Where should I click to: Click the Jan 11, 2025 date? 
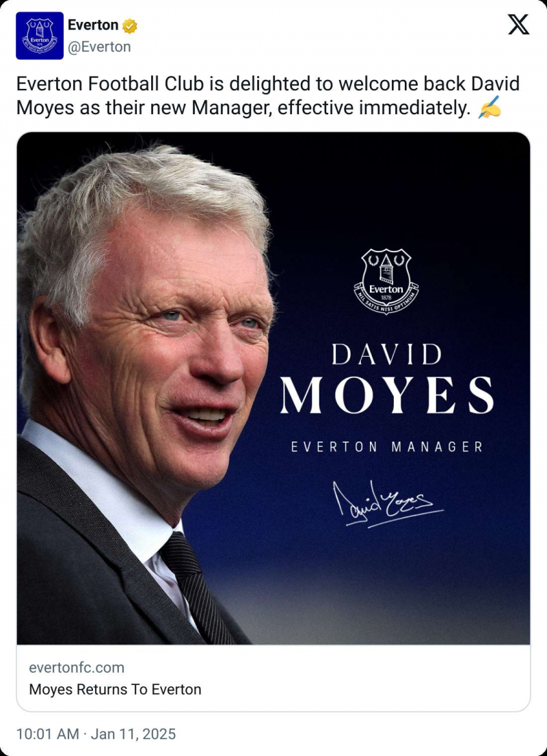[133, 734]
